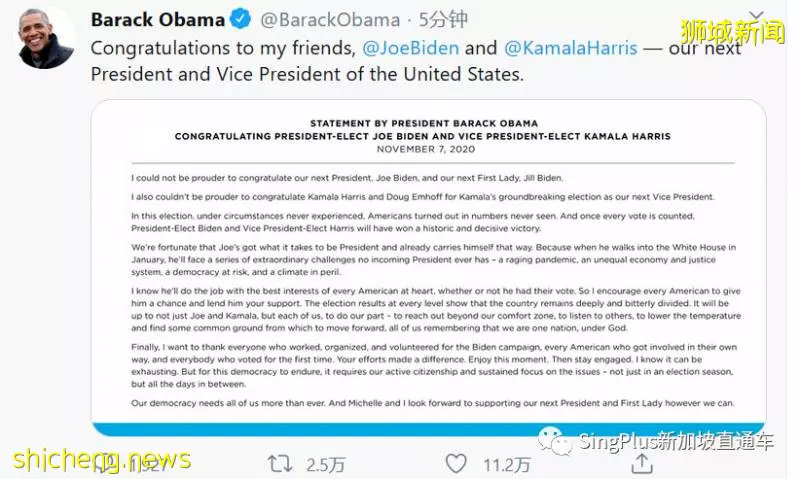Click the SingPlus新加坡直通车 watermark text

pyautogui.click(x=676, y=441)
